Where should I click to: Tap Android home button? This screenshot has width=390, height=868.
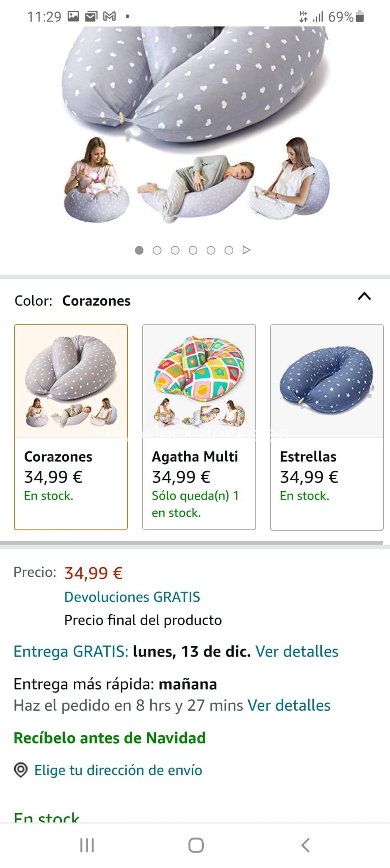coord(196,846)
